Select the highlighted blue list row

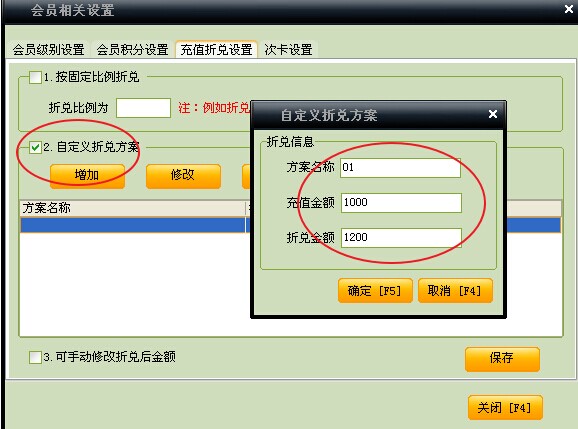133,225
